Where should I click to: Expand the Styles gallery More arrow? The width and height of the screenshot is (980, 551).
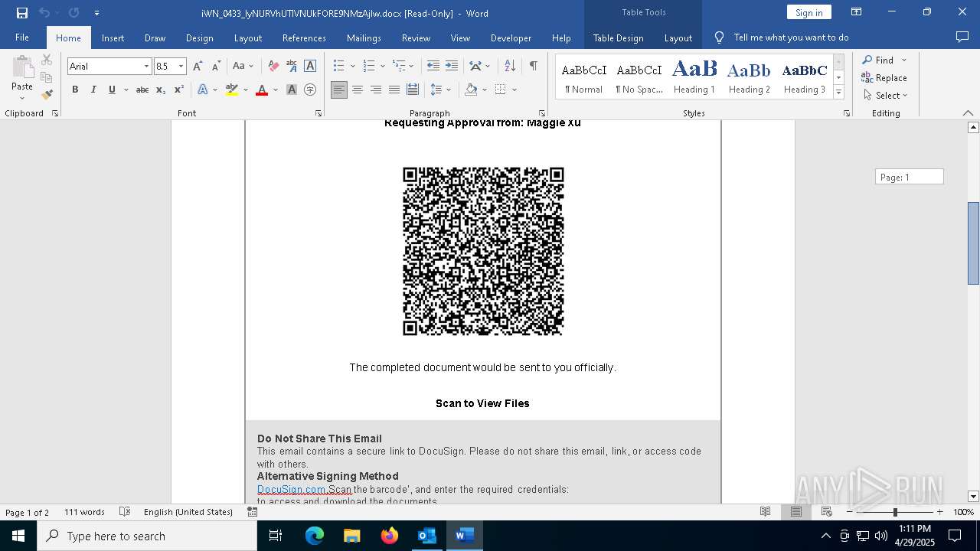(838, 93)
